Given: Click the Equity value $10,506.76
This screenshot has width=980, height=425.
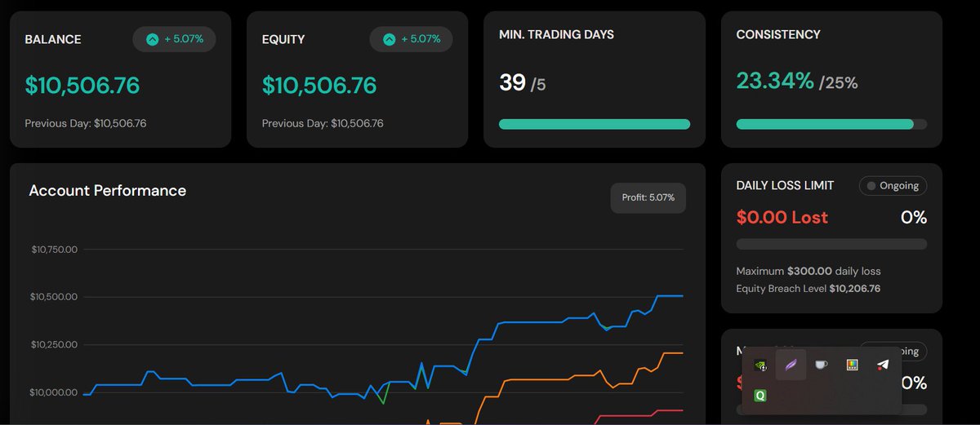Looking at the screenshot, I should [319, 86].
